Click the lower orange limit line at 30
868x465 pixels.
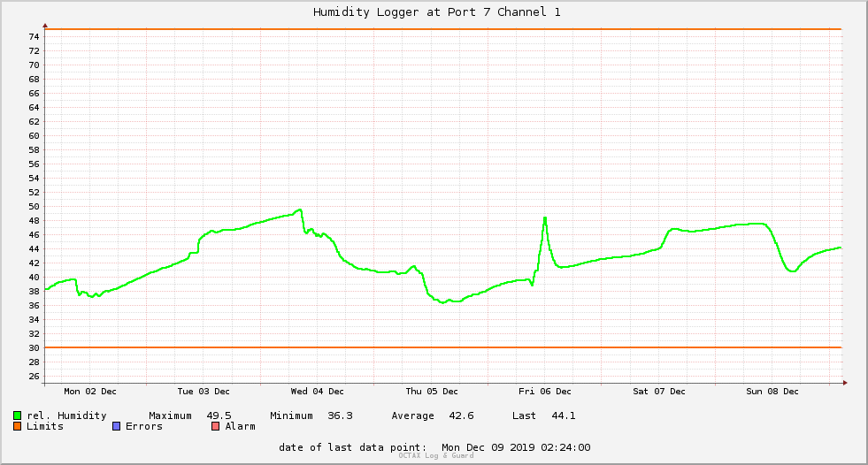click(x=443, y=347)
